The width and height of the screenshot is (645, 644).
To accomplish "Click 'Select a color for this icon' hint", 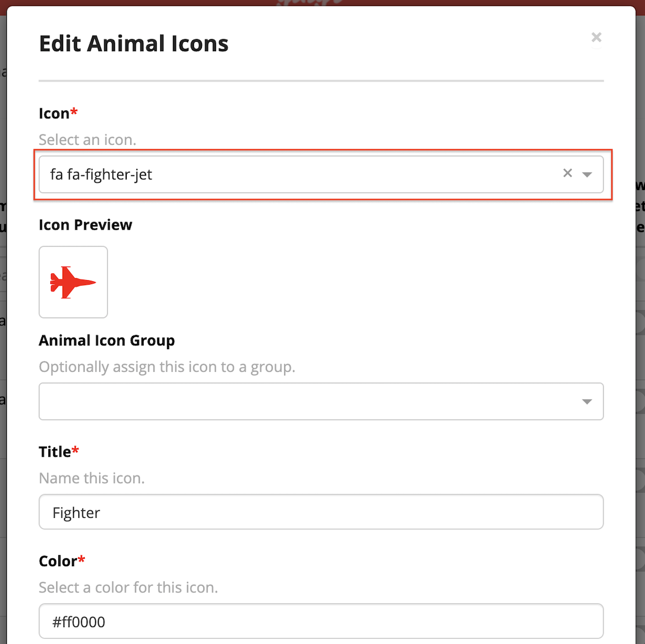I will (128, 587).
